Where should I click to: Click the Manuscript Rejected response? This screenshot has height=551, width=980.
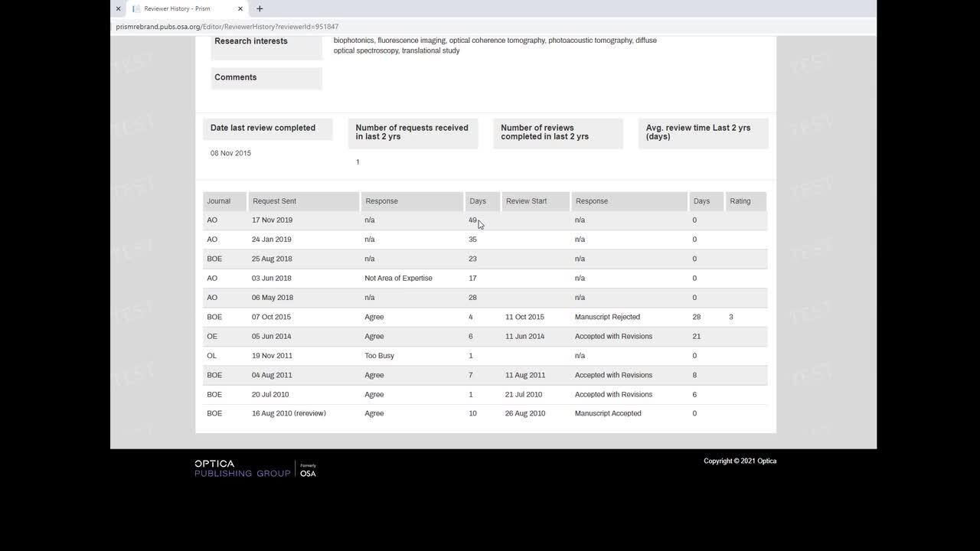pyautogui.click(x=607, y=317)
